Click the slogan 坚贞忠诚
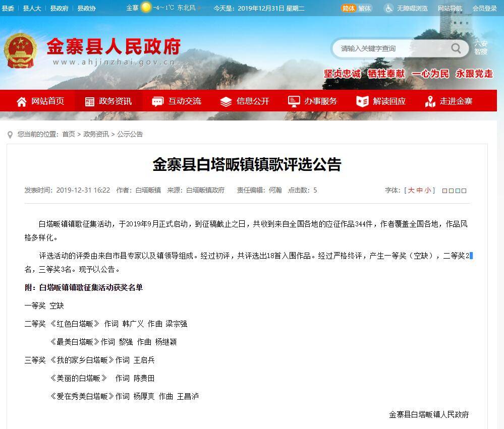 pos(343,74)
